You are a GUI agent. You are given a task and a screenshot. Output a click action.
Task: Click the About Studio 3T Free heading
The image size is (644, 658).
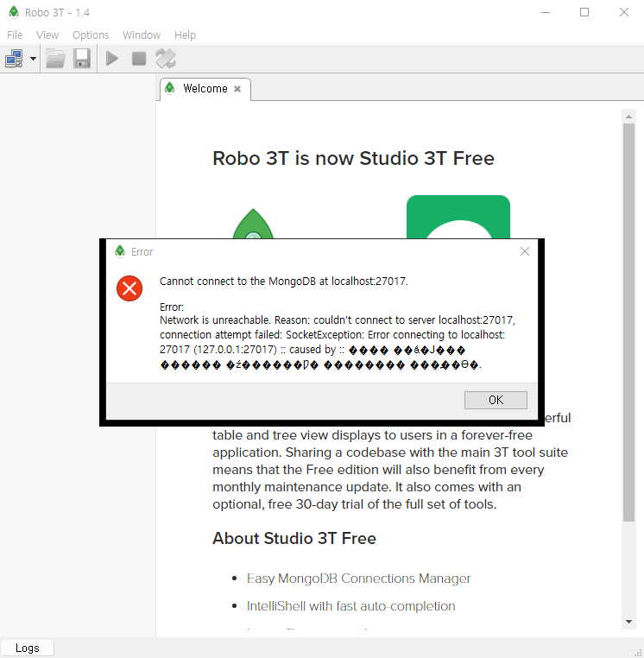(x=294, y=538)
